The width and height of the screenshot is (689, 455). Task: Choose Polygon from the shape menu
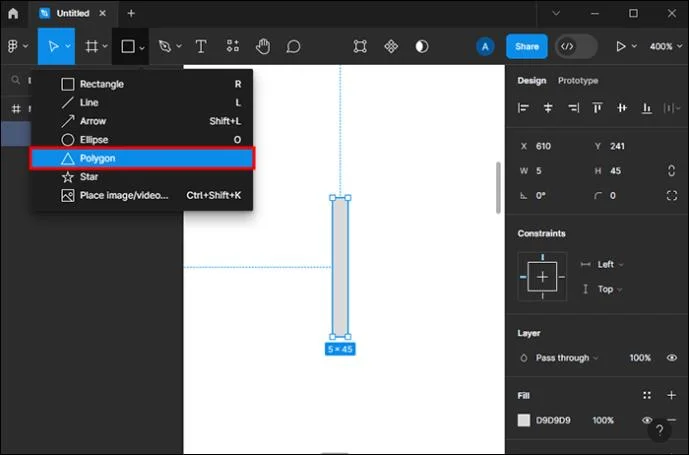point(142,158)
